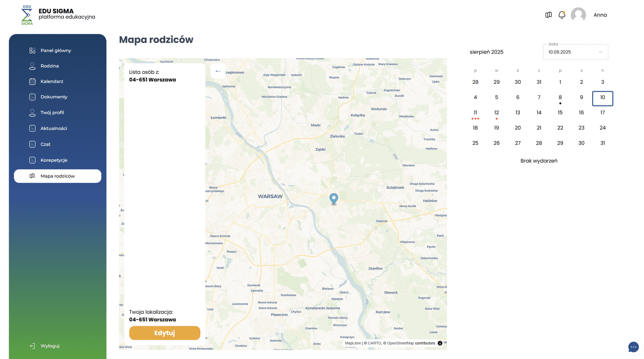Navigate to Czat page
Screen dimensions: 644x359
point(45,144)
